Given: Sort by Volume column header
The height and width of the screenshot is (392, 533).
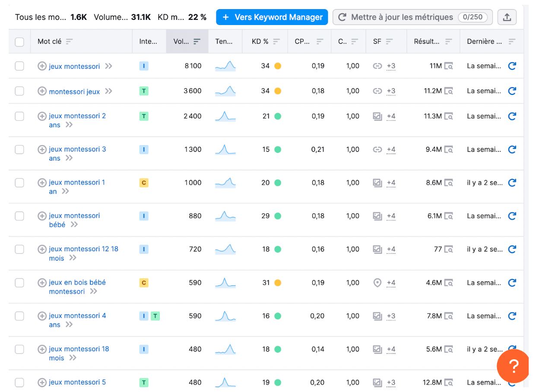Looking at the screenshot, I should click(x=187, y=41).
